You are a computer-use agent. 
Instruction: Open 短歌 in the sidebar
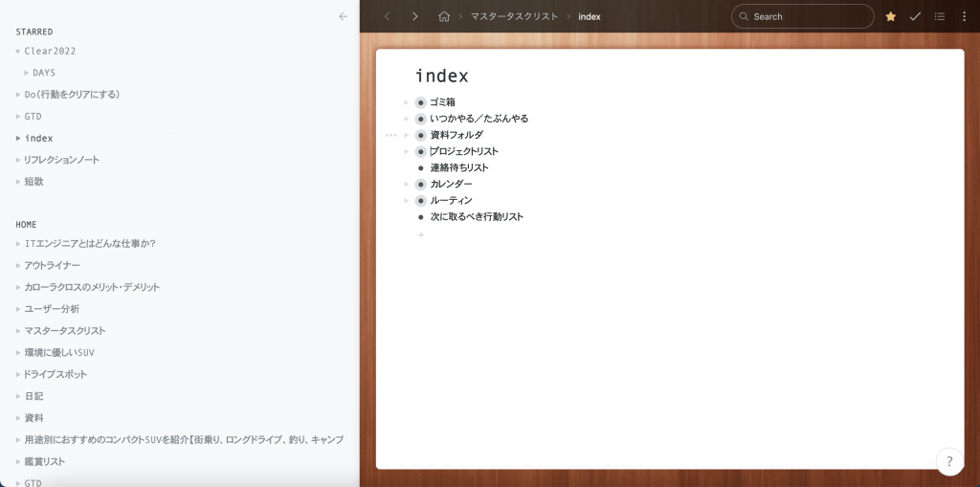coord(33,182)
